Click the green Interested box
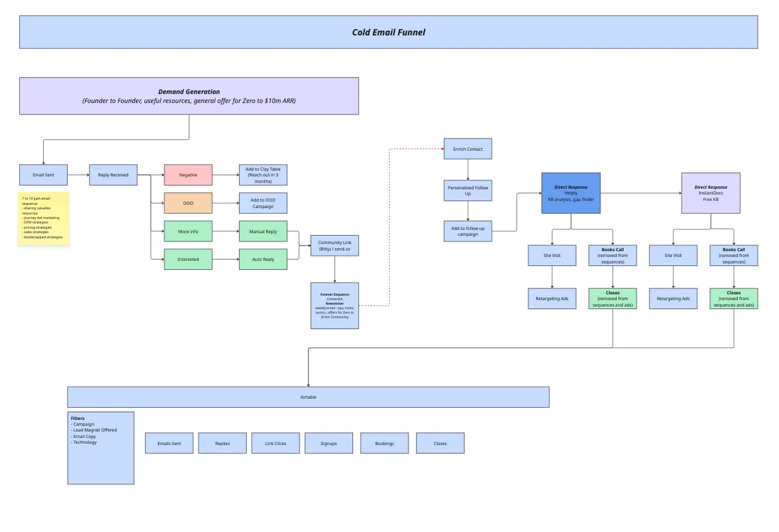This screenshot has width=779, height=532. [x=188, y=259]
